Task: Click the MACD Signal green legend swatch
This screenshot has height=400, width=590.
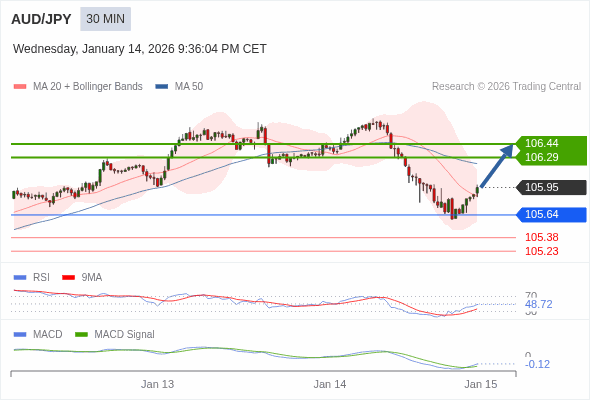Action: (81, 335)
